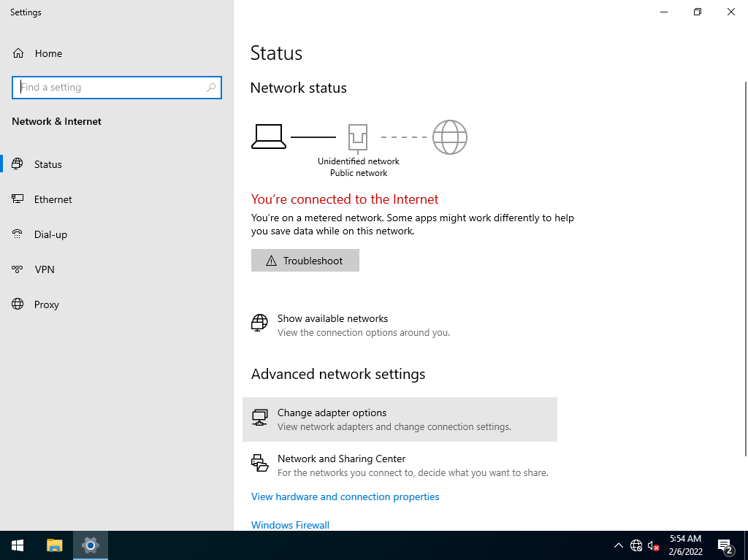Click the Network and Sharing Center icon
Screen dimensions: 748x560
[x=260, y=463]
